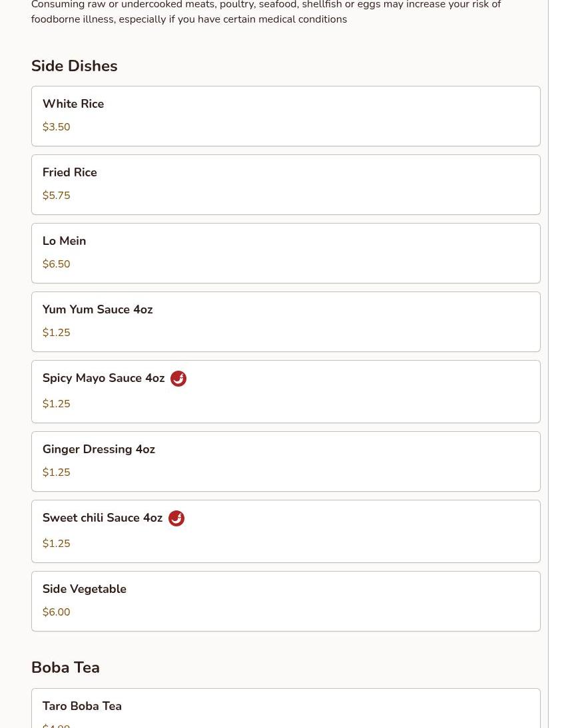
Task: Click the $3.50 price under White Rice
Action: (x=56, y=126)
